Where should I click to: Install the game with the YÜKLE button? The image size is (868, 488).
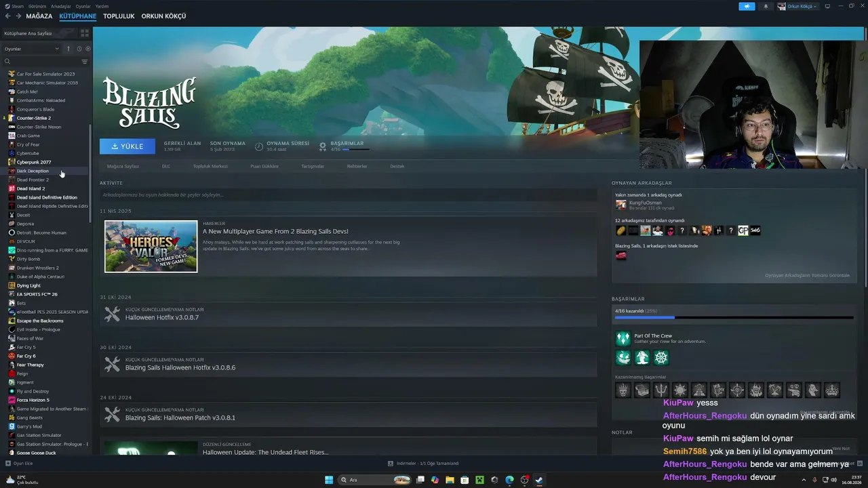(127, 146)
